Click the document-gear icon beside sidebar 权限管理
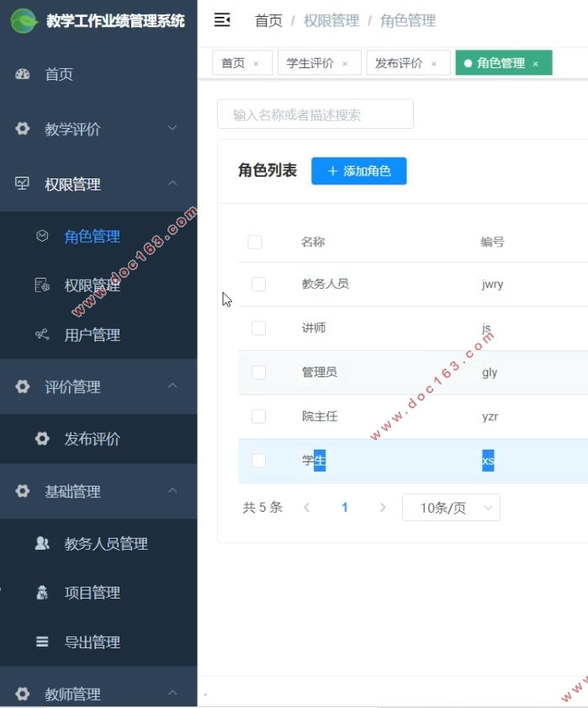Screen dimensions: 588x708 pos(42,285)
